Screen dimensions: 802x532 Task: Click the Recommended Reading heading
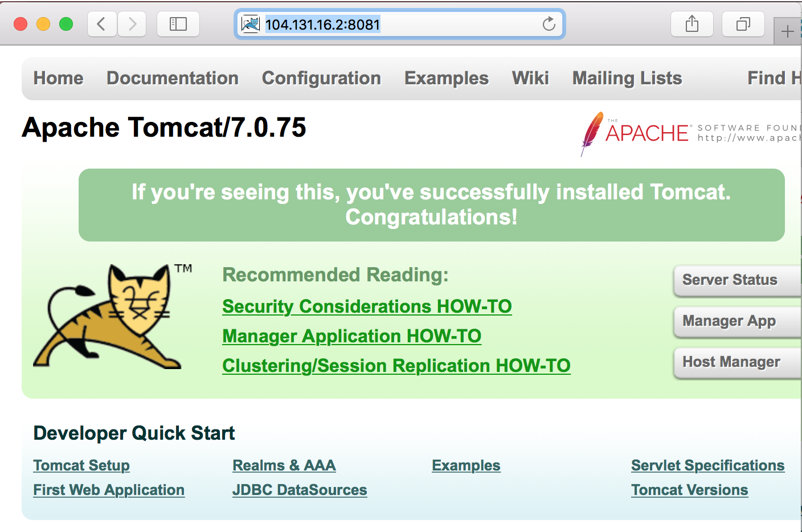tap(335, 275)
